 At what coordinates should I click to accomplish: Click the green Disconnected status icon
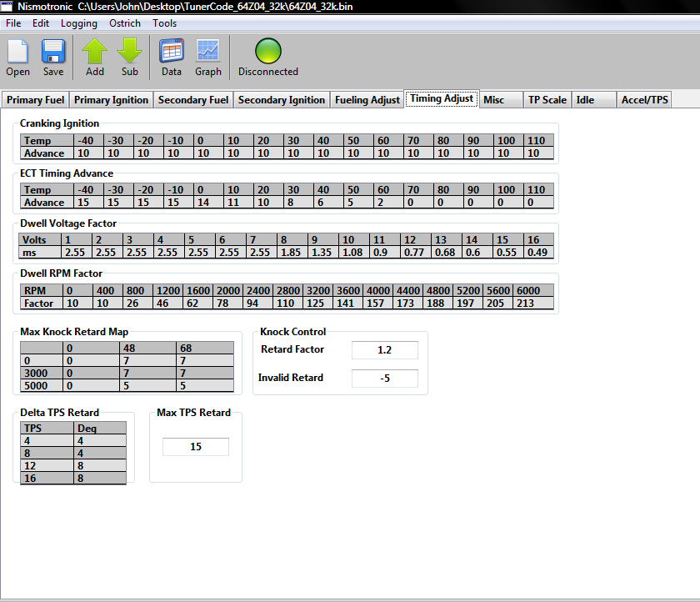pos(267,53)
